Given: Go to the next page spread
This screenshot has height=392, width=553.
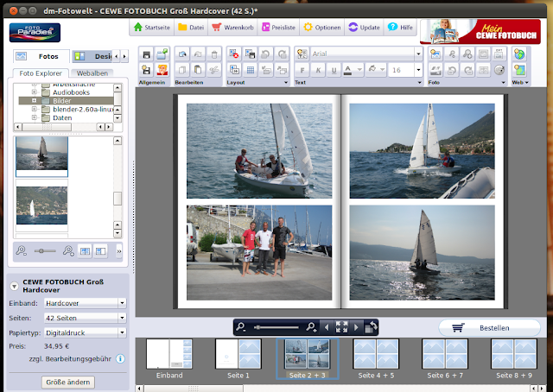Looking at the screenshot, I should tap(356, 327).
